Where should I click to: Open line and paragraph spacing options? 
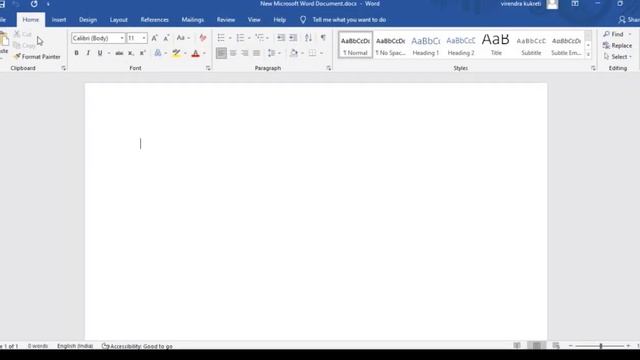tap(271, 53)
